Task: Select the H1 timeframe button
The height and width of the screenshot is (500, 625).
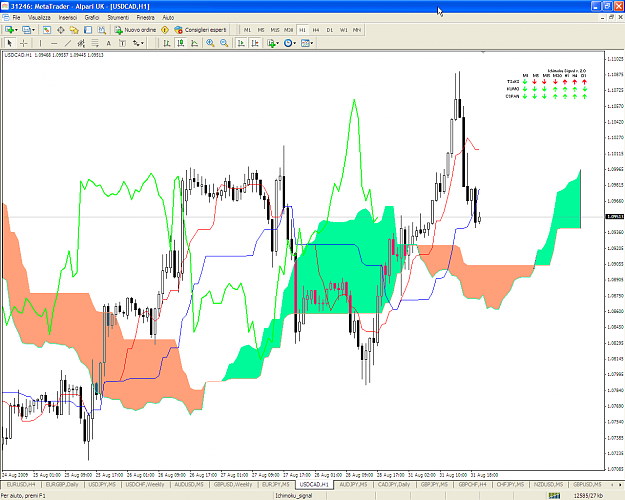Action: (x=302, y=30)
